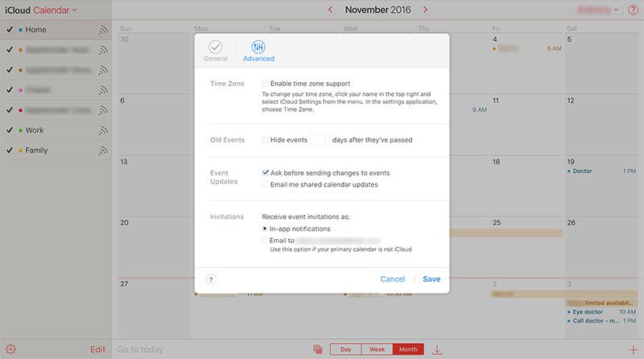Edit the calendar list
Image resolution: width=644 pixels, height=359 pixels.
click(97, 349)
